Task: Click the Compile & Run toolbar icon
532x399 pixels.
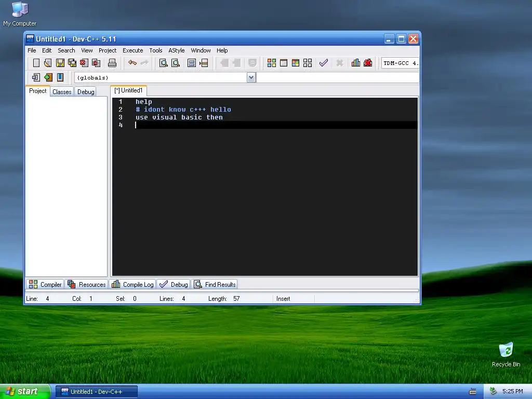Action: coord(296,63)
